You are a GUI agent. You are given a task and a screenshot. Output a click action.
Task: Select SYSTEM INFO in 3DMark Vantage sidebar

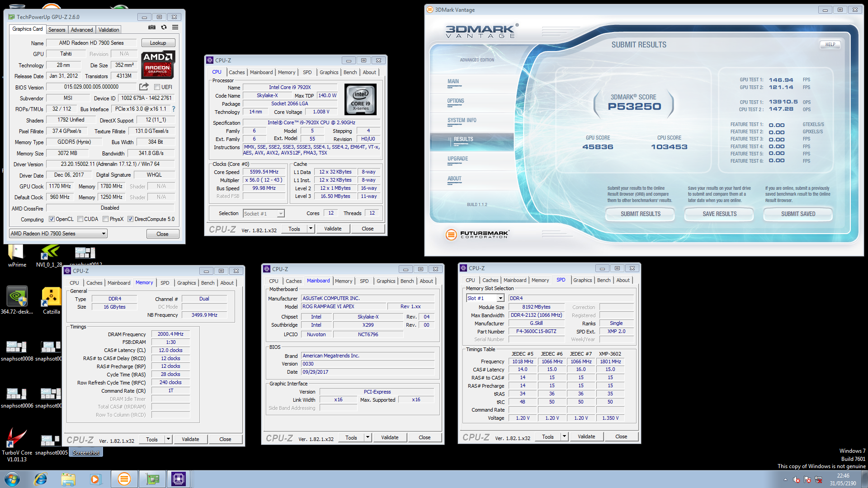[462, 121]
